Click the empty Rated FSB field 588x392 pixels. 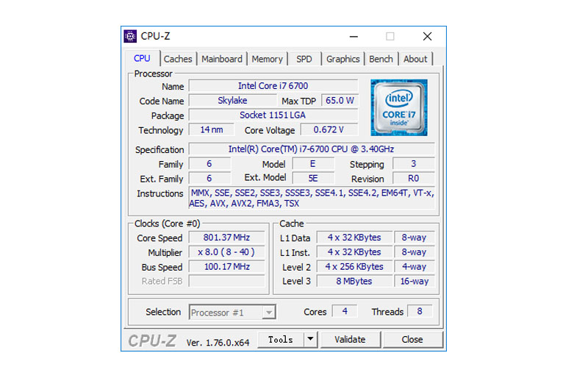[227, 281]
